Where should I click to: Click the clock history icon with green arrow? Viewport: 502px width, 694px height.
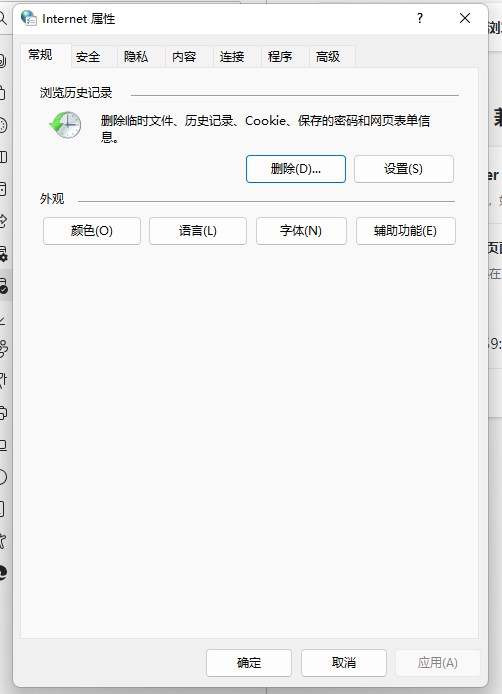(x=66, y=125)
